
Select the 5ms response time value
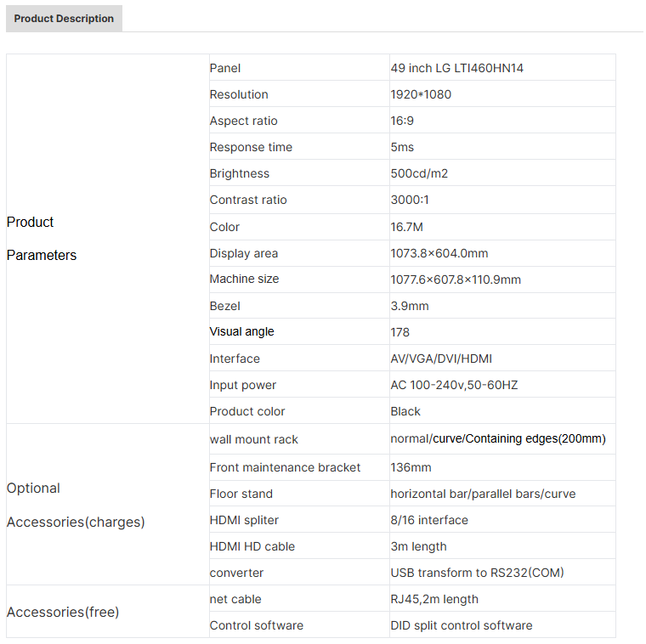click(x=402, y=147)
